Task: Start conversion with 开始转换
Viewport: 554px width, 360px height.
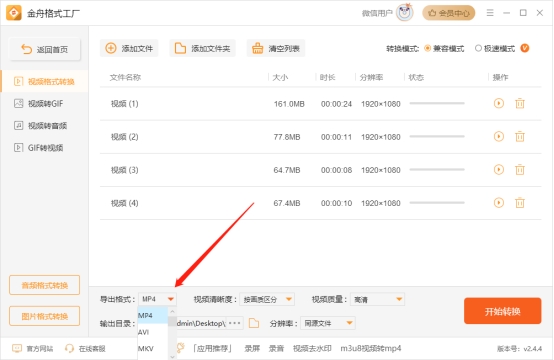Action: [x=502, y=311]
